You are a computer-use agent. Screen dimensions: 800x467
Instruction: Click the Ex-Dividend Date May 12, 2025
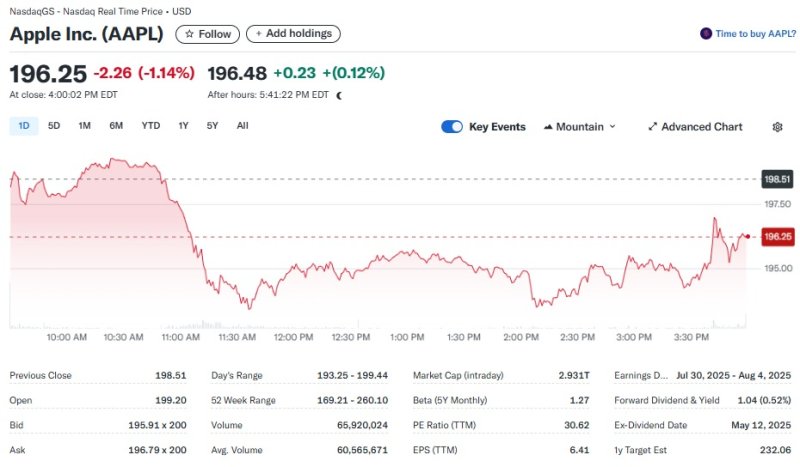[761, 425]
